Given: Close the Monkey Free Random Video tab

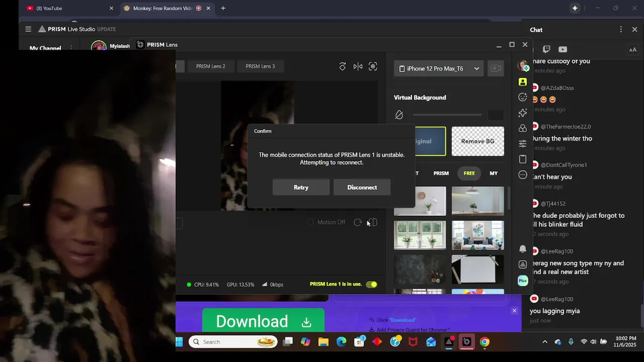Looking at the screenshot, I should click(x=208, y=8).
